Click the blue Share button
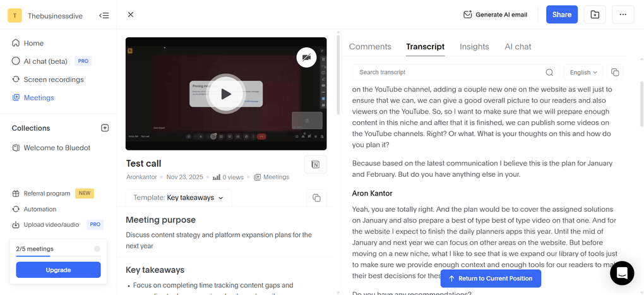The width and height of the screenshot is (644, 295). click(562, 15)
